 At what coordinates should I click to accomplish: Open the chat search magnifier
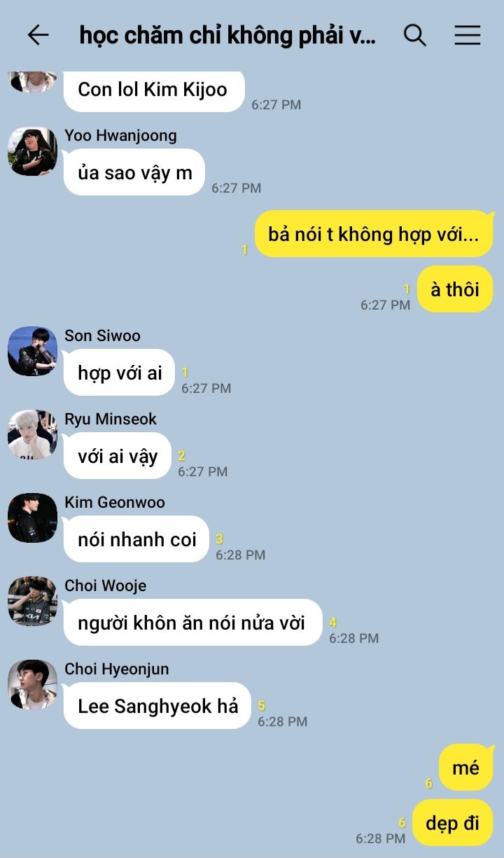point(415,35)
